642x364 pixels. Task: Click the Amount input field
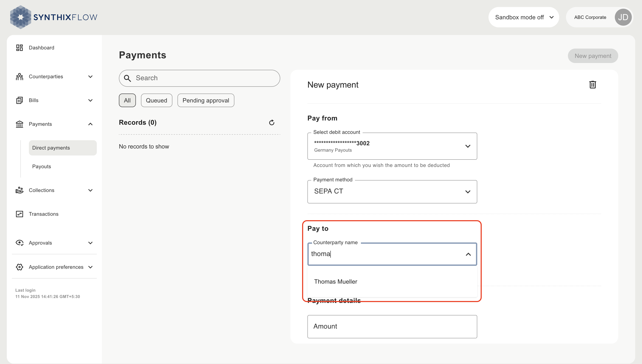[392, 326]
